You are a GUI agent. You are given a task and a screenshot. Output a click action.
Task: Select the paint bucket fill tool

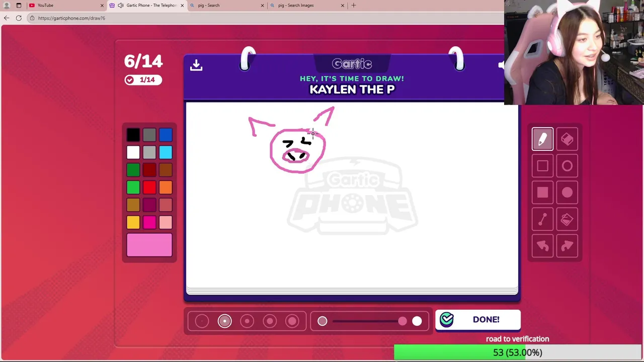[567, 219]
